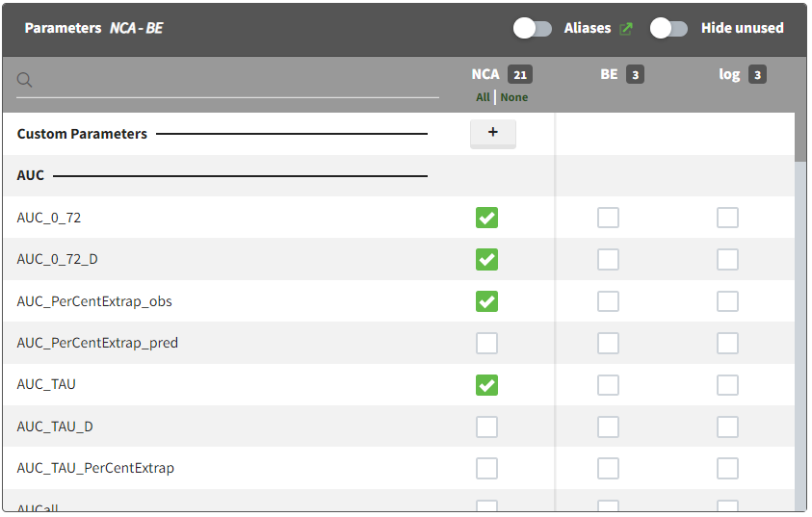Click None to deselect NCA parameters
Screen dimensions: 812x517
coord(514,97)
